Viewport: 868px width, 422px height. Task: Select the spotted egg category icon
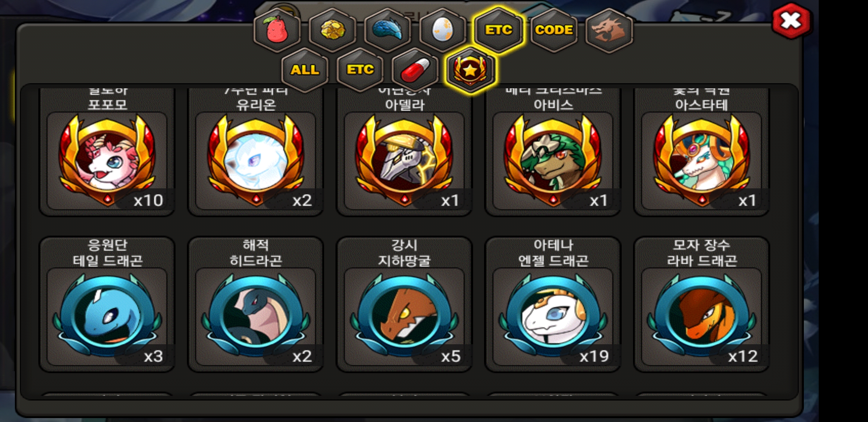pyautogui.click(x=443, y=30)
